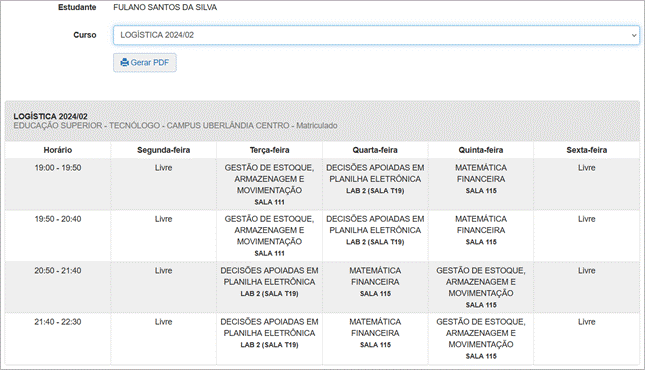645x370 pixels.
Task: Click Livre in Segunda-feira at 19:50
Action: tap(163, 219)
